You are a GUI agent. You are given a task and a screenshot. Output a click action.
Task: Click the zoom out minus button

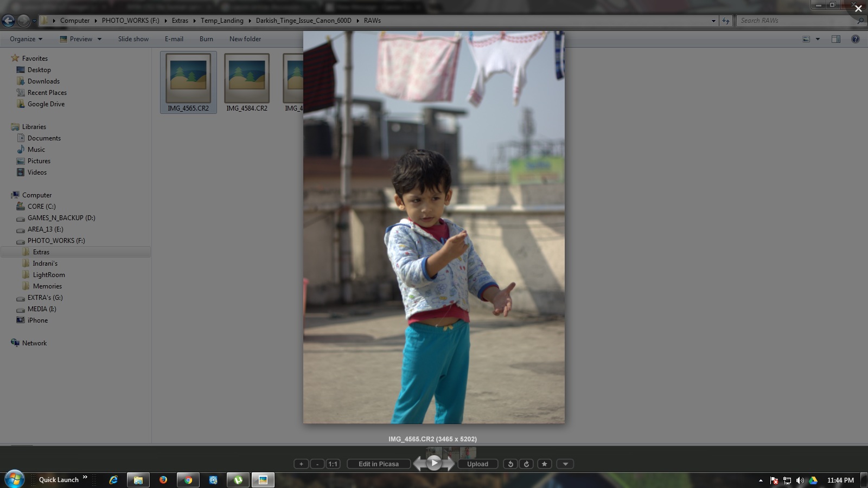pyautogui.click(x=317, y=464)
